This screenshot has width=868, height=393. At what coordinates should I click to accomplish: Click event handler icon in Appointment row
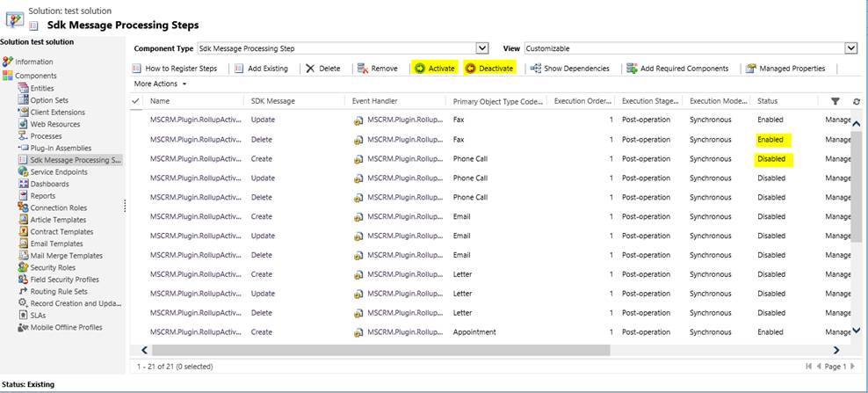click(x=358, y=332)
